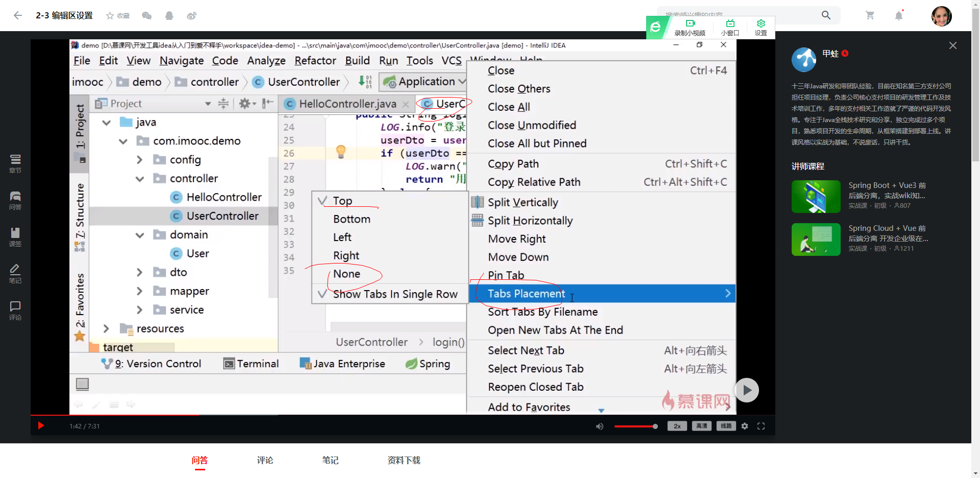Open 问答 sidebar icon
The image size is (980, 478).
click(15, 201)
